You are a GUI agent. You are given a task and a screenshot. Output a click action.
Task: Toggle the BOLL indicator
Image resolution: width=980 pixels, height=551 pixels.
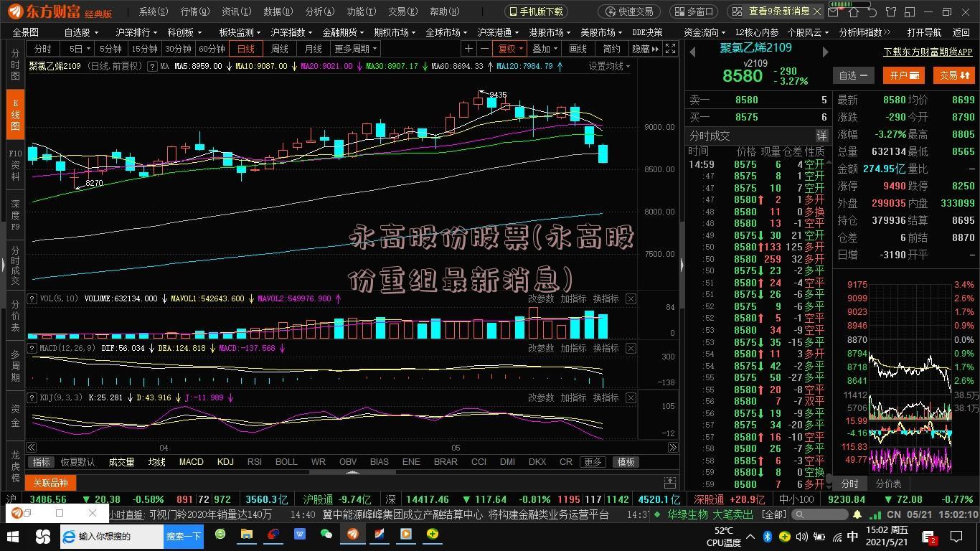(286, 462)
